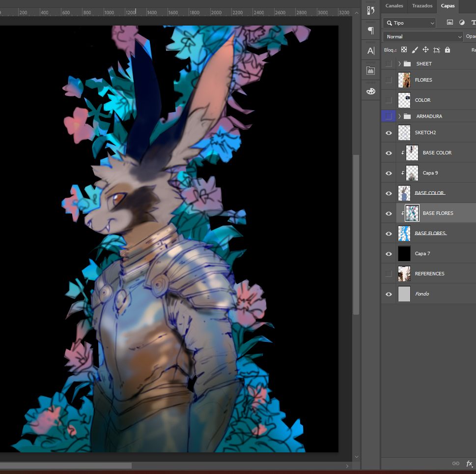Select the REFERENCES layer
Screen dimensions: 476x474
click(429, 274)
